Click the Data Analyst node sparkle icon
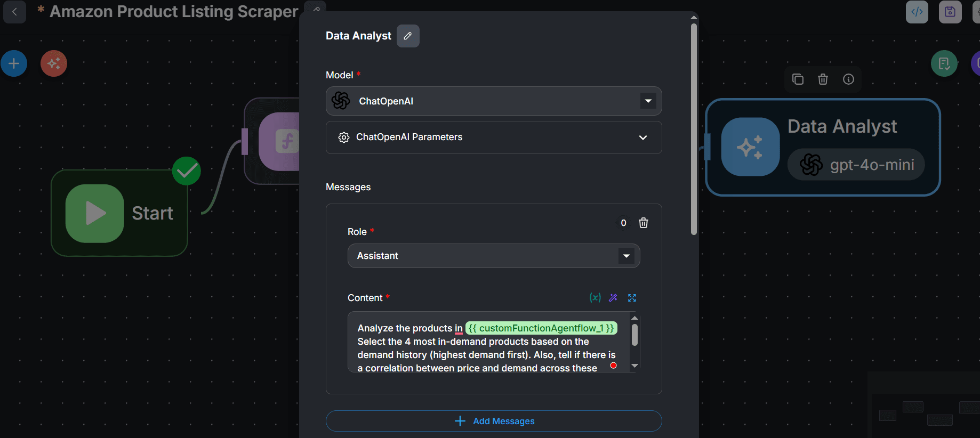The height and width of the screenshot is (438, 980). point(750,147)
